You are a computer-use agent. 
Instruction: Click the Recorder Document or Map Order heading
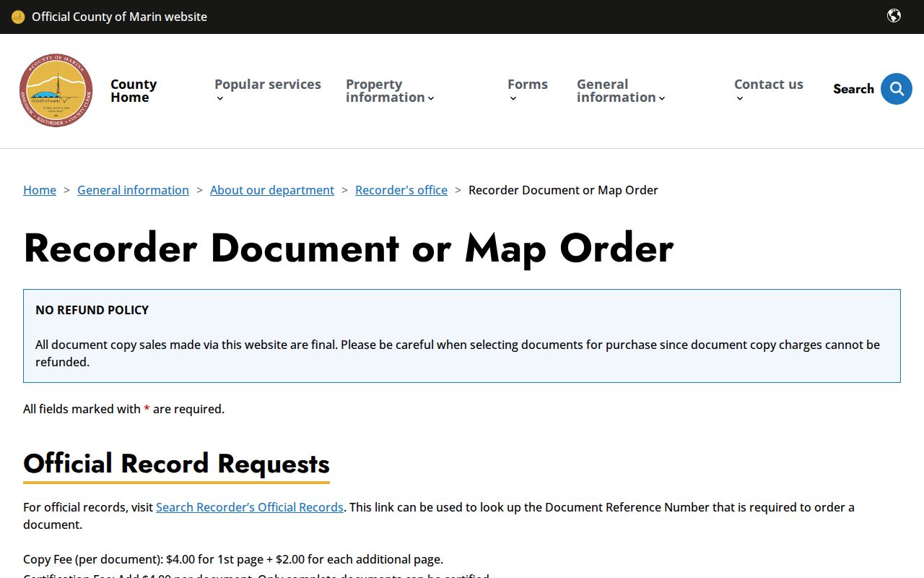click(x=349, y=248)
